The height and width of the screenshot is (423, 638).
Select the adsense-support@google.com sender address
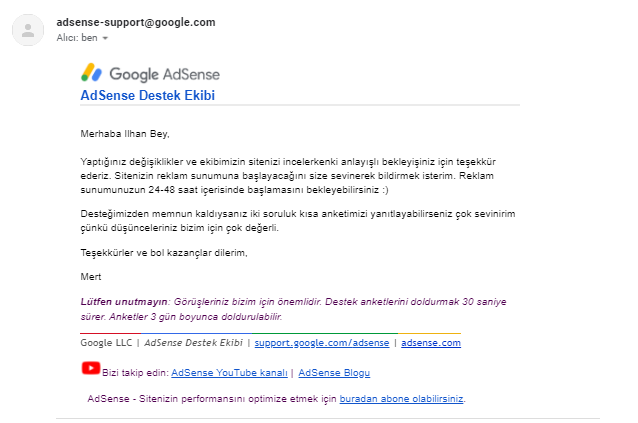point(136,22)
